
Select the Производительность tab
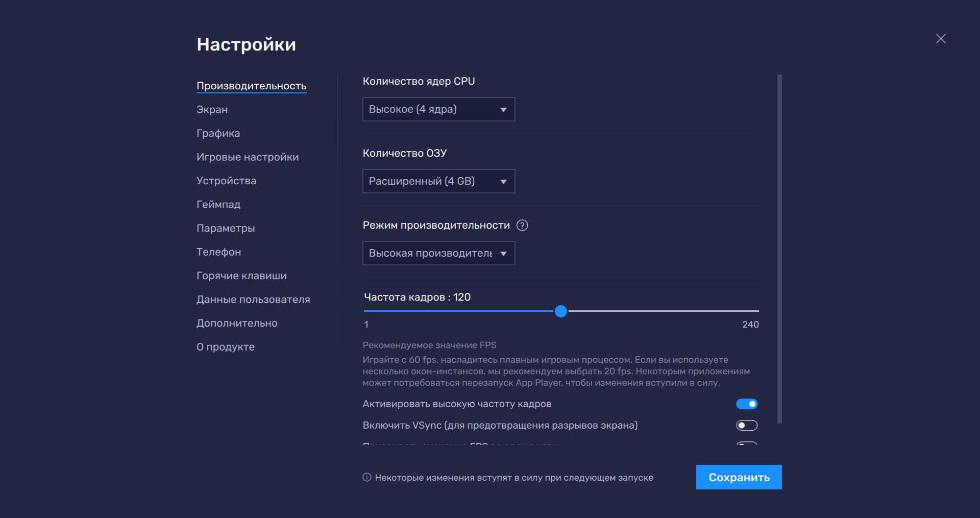pos(251,86)
